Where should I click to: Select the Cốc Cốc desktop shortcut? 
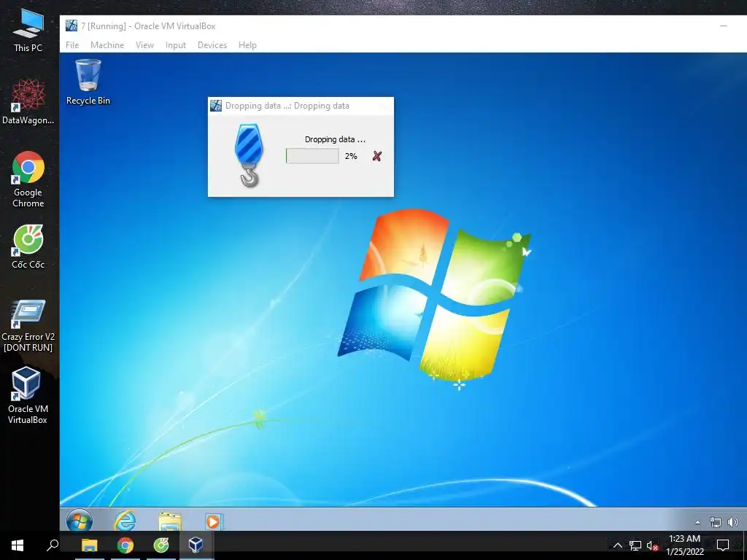tap(28, 246)
